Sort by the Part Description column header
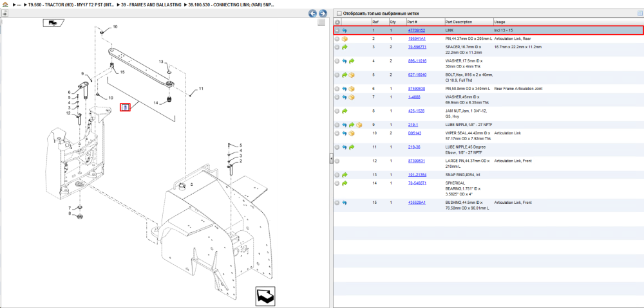644x308 pixels. point(469,22)
